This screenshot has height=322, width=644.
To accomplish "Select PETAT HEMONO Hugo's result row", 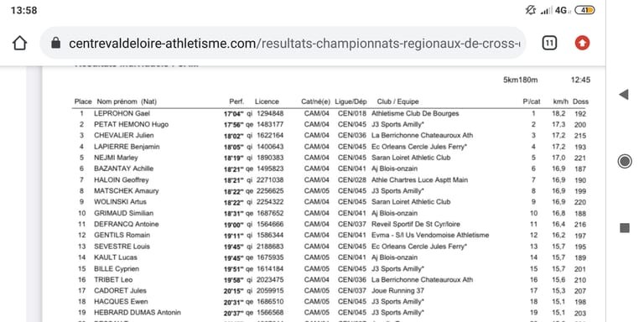I will tap(330, 124).
